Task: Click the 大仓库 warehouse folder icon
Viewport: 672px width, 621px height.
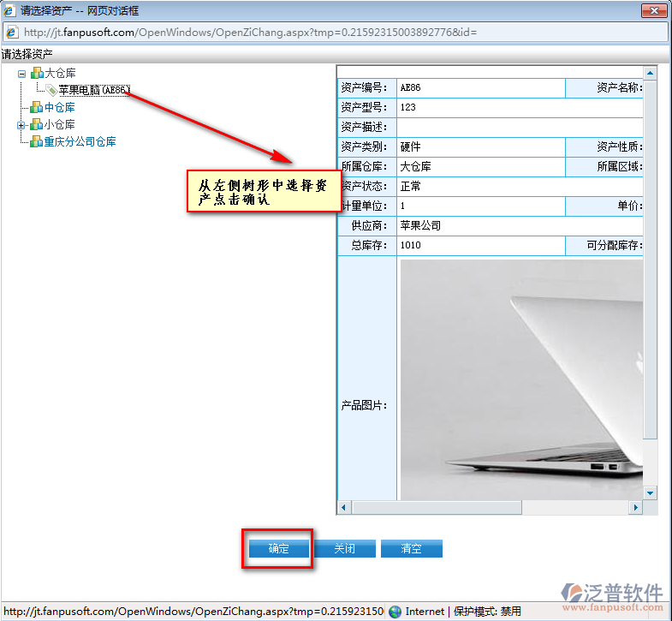Action: coord(37,73)
